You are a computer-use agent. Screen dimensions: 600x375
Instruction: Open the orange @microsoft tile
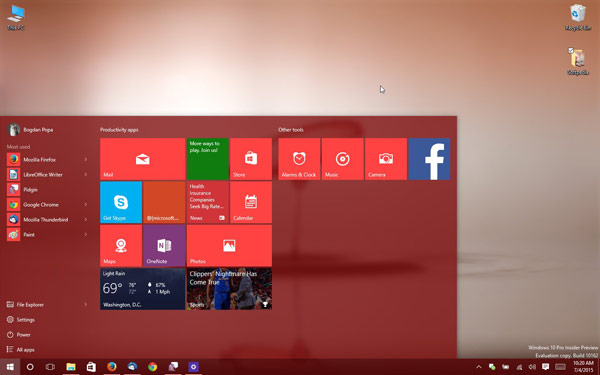pyautogui.click(x=164, y=202)
